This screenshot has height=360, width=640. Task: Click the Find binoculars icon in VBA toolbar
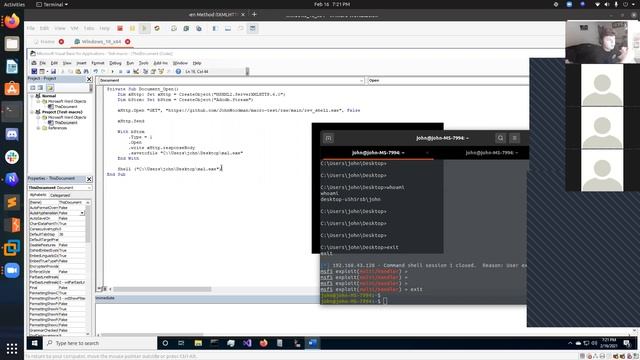click(x=87, y=71)
